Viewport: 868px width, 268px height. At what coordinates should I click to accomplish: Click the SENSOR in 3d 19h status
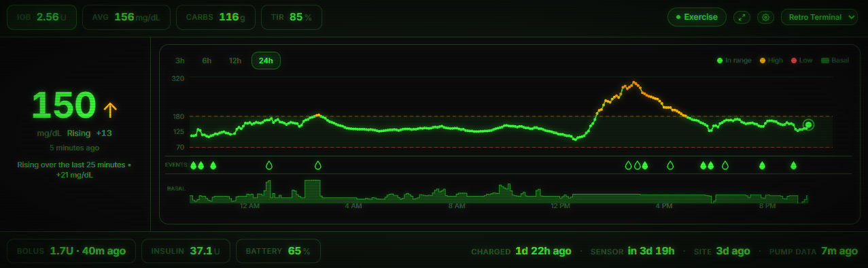pos(632,251)
